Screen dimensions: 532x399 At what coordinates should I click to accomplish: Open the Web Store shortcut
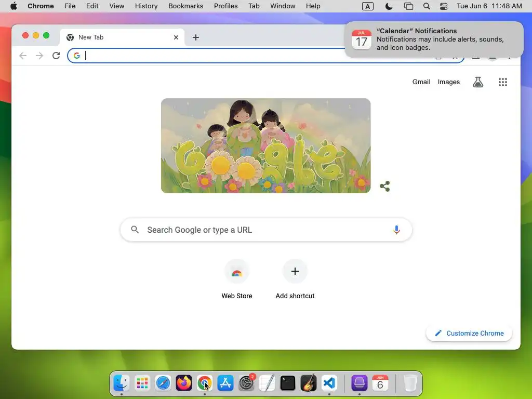tap(237, 271)
